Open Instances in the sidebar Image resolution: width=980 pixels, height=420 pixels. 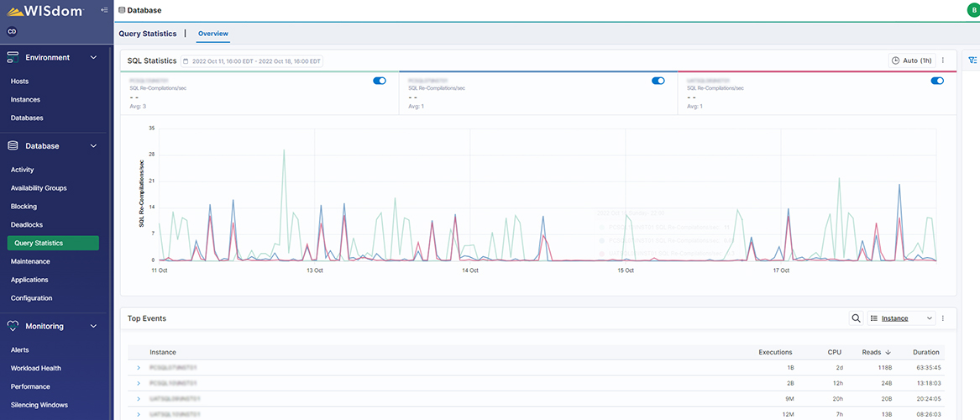26,99
